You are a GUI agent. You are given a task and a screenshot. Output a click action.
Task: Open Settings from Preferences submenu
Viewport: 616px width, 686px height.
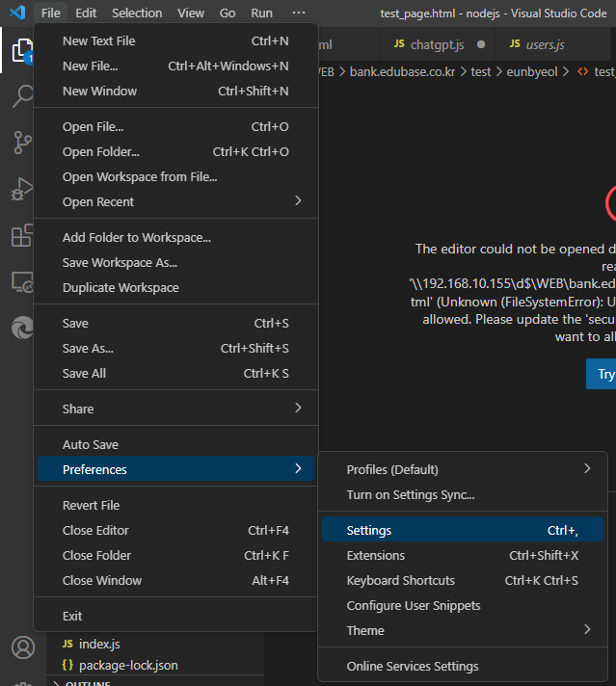(x=463, y=530)
